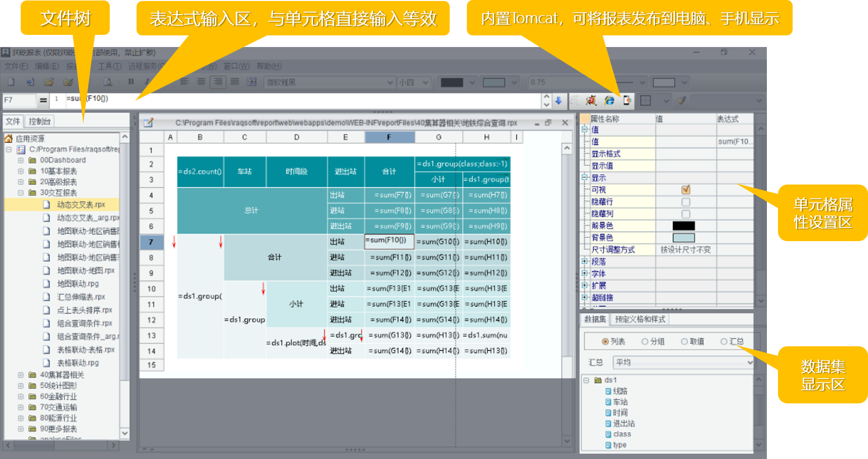
Task: Click the report edit icon in document title bar
Action: (148, 123)
